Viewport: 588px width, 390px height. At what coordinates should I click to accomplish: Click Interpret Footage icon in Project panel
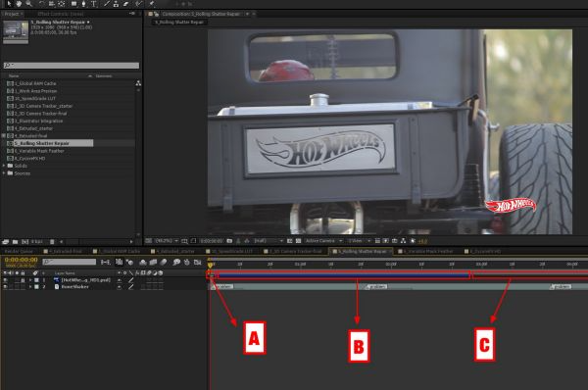[6, 242]
